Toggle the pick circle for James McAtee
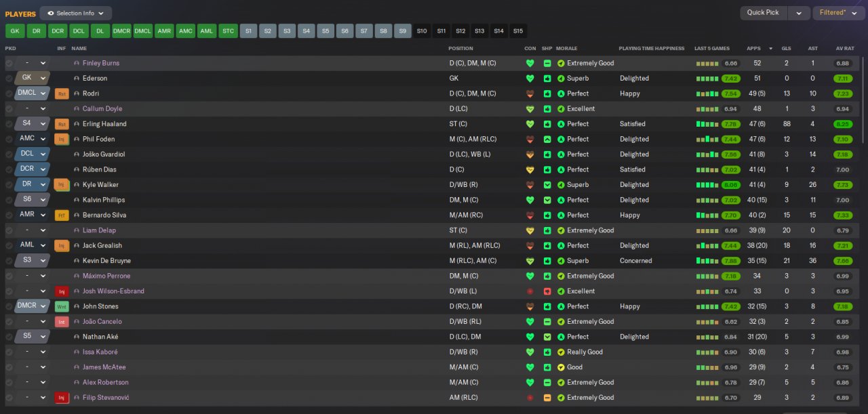868x414 pixels. (x=9, y=367)
